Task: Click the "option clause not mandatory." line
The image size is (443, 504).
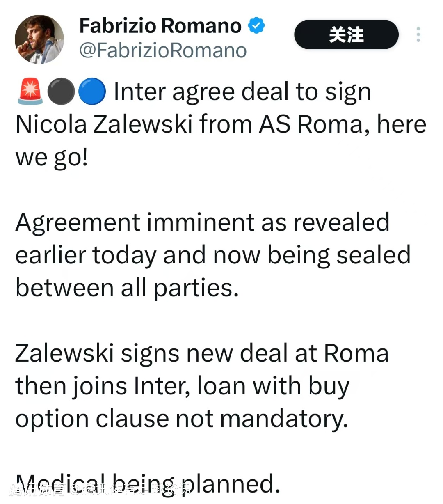Action: pos(182,419)
